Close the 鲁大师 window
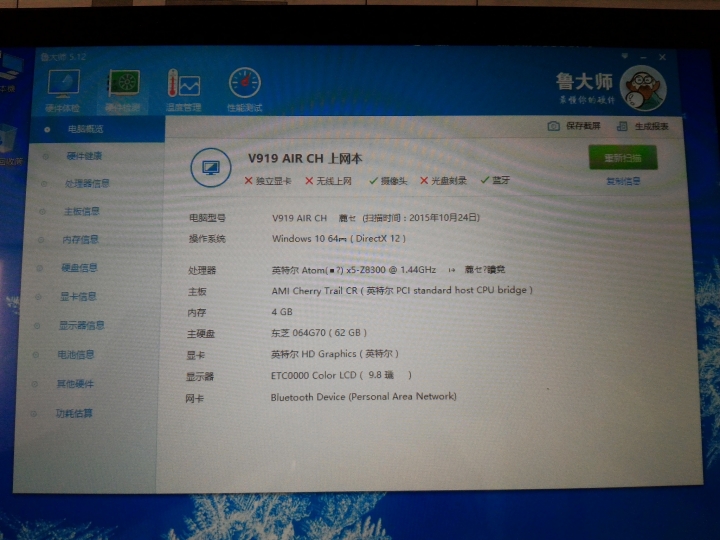 pyautogui.click(x=663, y=57)
